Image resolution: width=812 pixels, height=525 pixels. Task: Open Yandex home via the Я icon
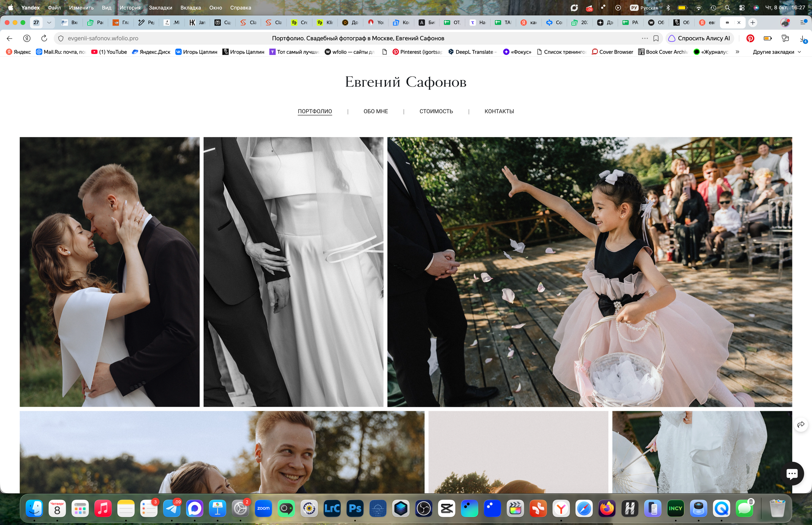[x=27, y=38]
